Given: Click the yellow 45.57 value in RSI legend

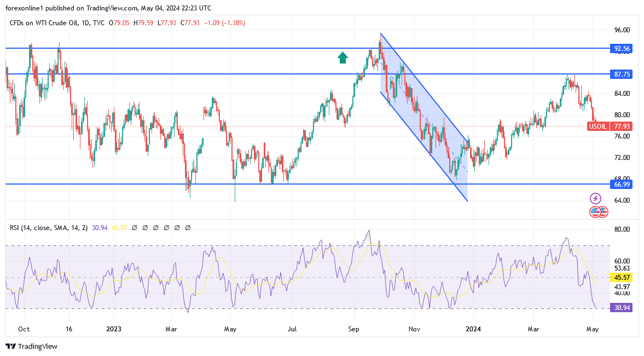Looking at the screenshot, I should (119, 228).
